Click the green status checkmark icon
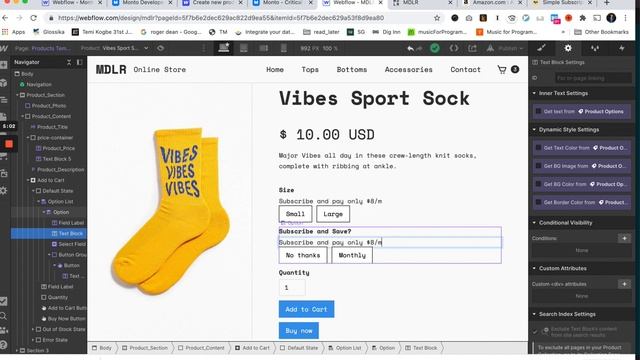The height and width of the screenshot is (360, 640). [435, 48]
